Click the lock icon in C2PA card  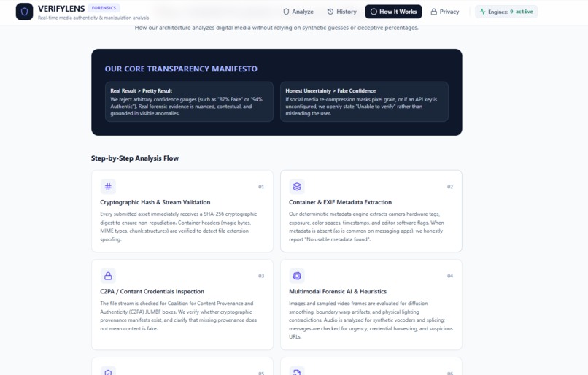(x=108, y=276)
